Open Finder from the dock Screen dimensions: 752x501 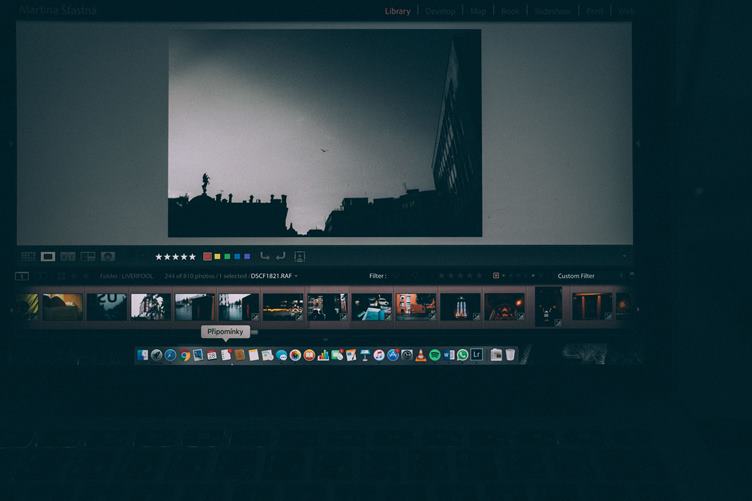(142, 355)
